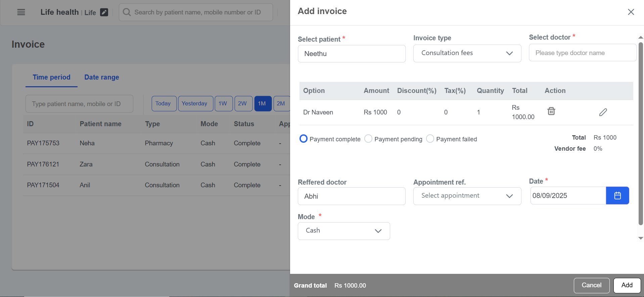Filter invoices by Today

(164, 103)
